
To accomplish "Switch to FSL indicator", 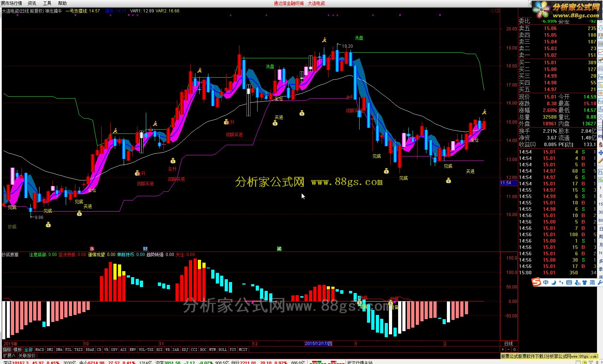I will 68,350.
